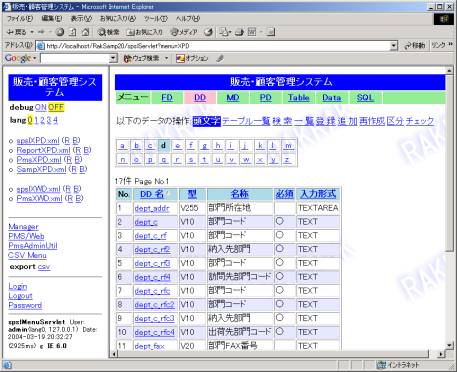Open the spslXPD.xml link
Image resolution: width=457 pixels, height=372 pixels.
coord(38,141)
